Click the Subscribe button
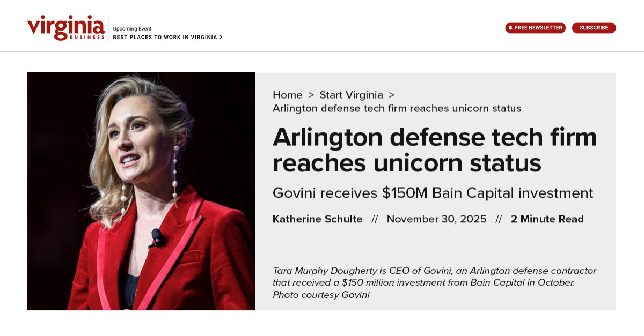This screenshot has width=644, height=336. click(594, 28)
